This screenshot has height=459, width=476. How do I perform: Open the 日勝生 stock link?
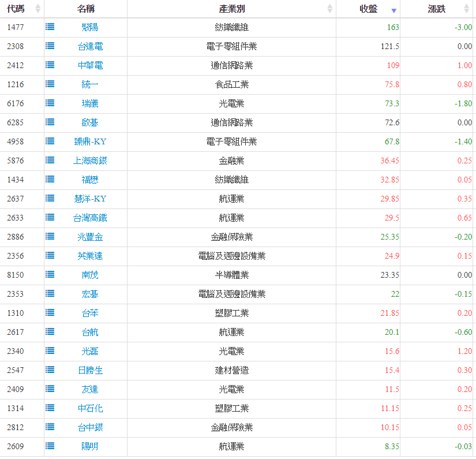click(90, 370)
